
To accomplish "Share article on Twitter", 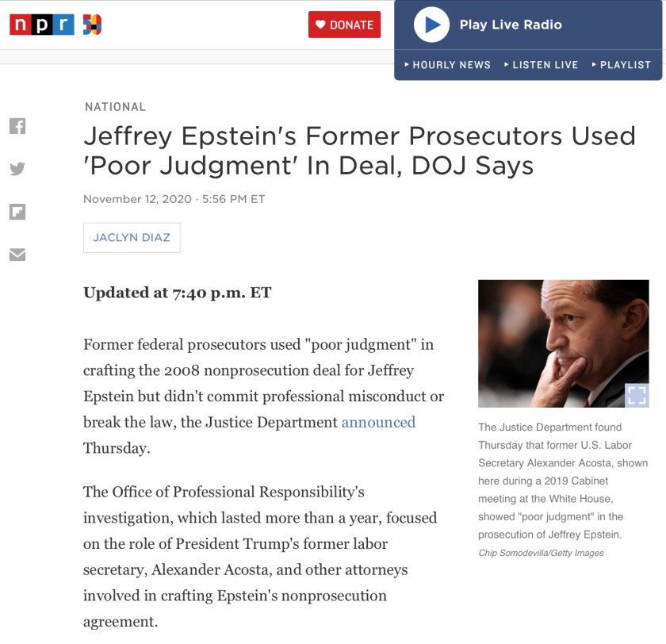I will tap(17, 169).
